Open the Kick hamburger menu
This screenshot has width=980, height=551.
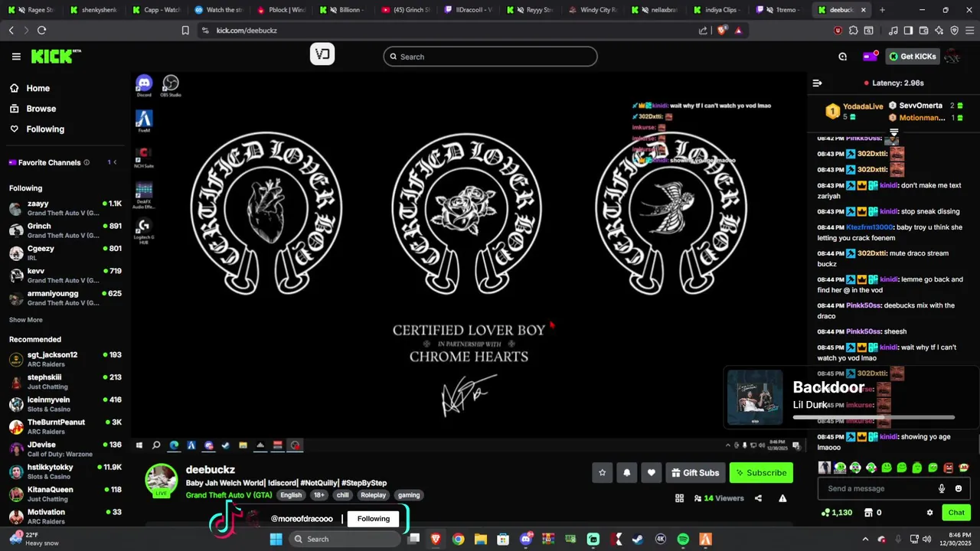pos(16,57)
